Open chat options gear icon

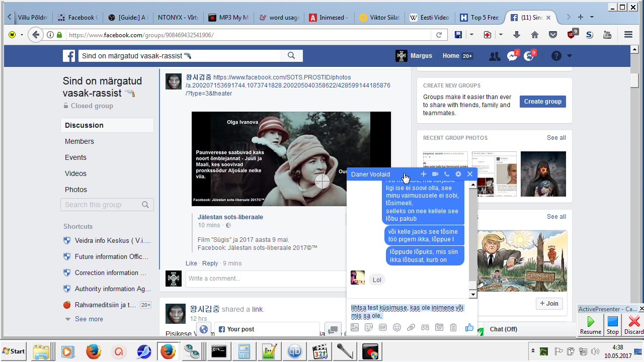click(458, 174)
